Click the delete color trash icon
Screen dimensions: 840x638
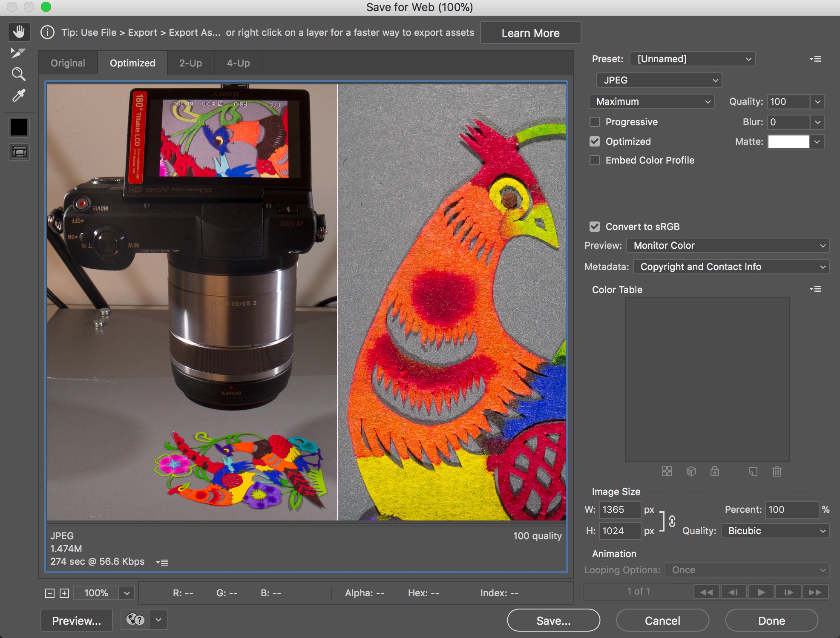[x=777, y=472]
